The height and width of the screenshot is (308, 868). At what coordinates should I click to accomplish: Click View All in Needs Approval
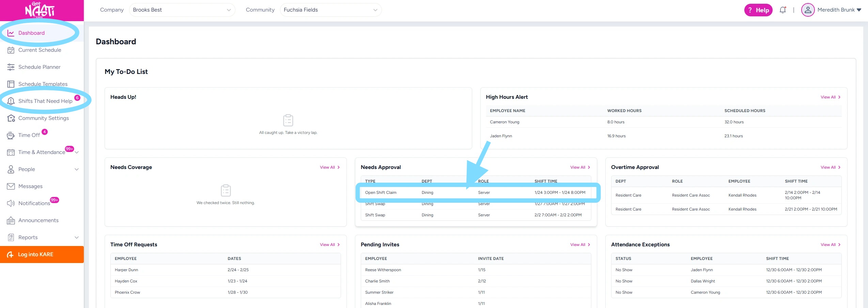[580, 167]
